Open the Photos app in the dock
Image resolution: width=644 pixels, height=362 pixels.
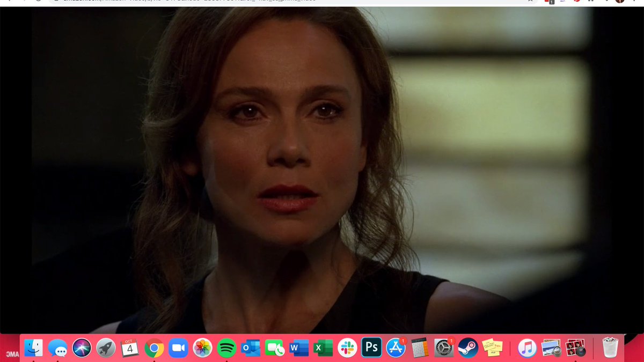[x=202, y=348]
